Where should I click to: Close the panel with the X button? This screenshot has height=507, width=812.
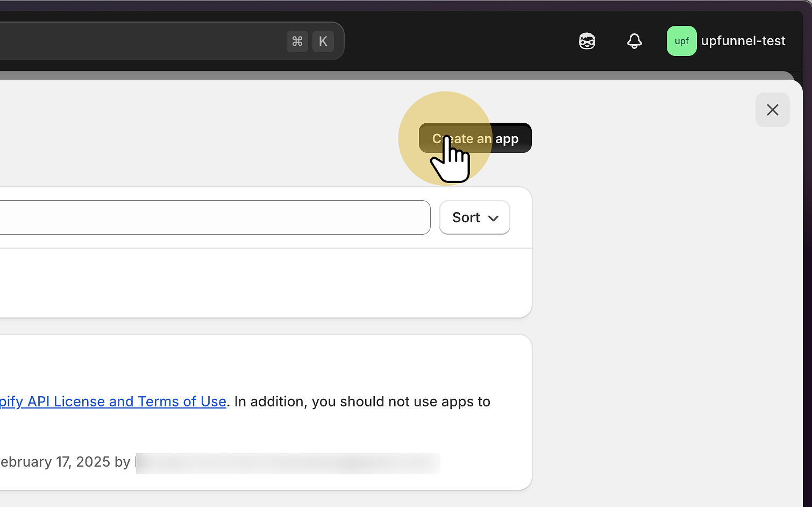point(772,110)
